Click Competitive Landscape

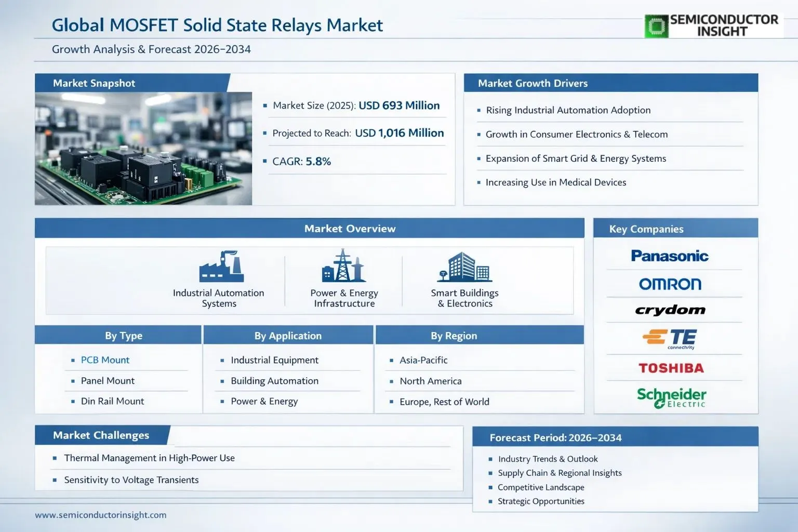[541, 487]
